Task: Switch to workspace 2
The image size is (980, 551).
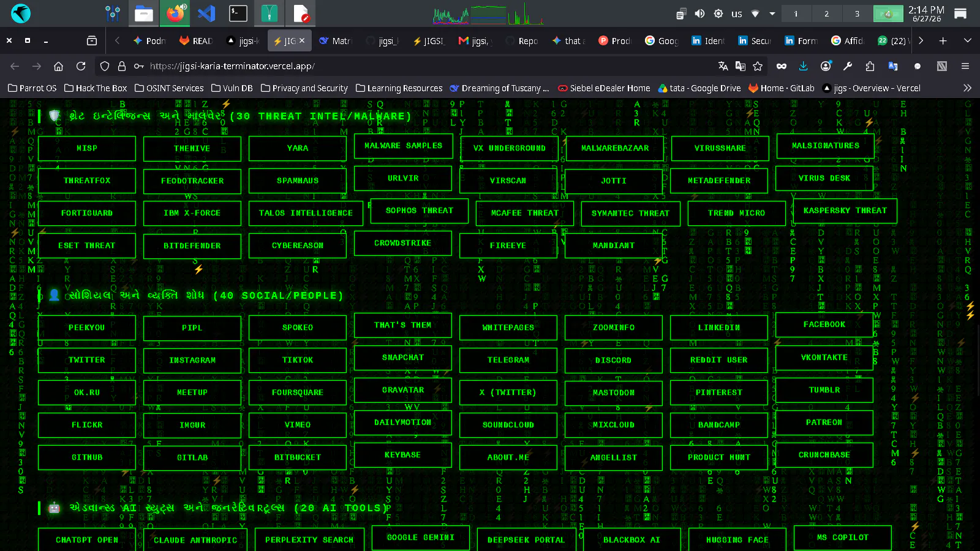Action: [x=826, y=13]
